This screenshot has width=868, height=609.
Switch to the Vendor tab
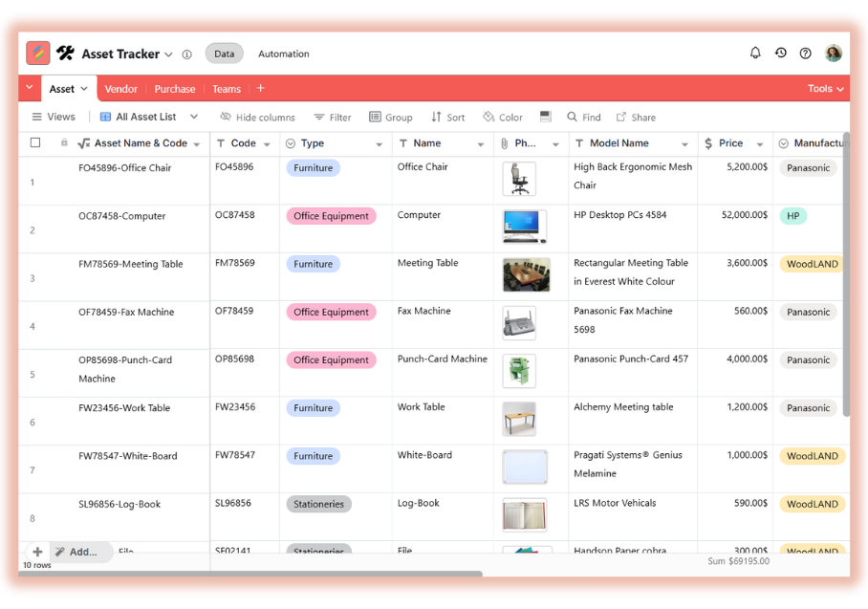coord(121,89)
